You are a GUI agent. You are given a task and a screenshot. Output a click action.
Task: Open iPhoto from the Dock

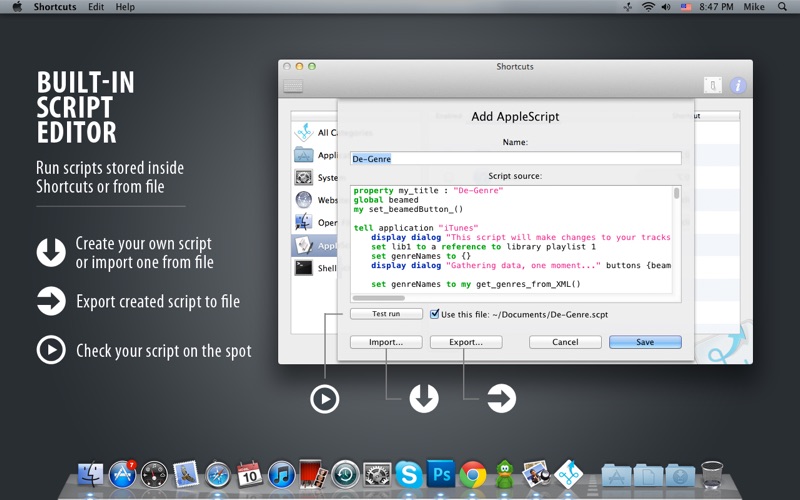[x=536, y=474]
